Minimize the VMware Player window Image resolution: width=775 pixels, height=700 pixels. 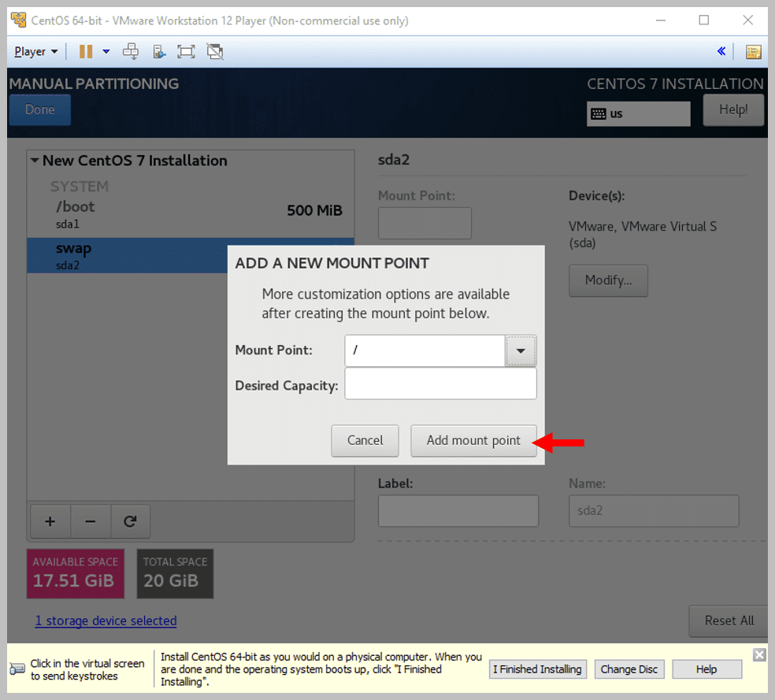tap(661, 20)
